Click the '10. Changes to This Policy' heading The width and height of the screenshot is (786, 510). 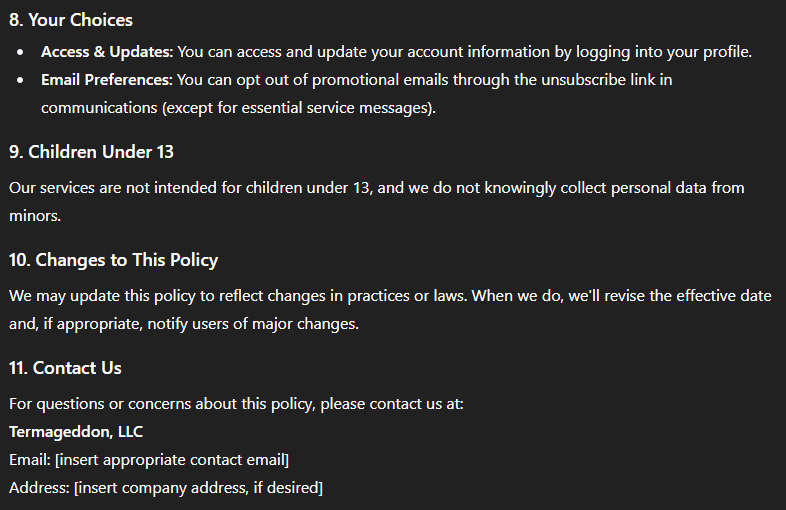[x=114, y=260]
